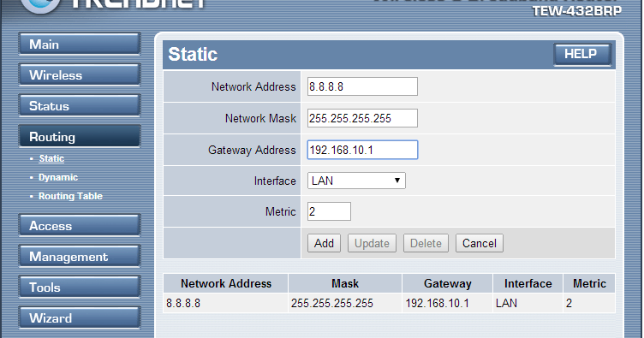Open the Wireless menu section
This screenshot has height=338, width=644.
(80, 74)
